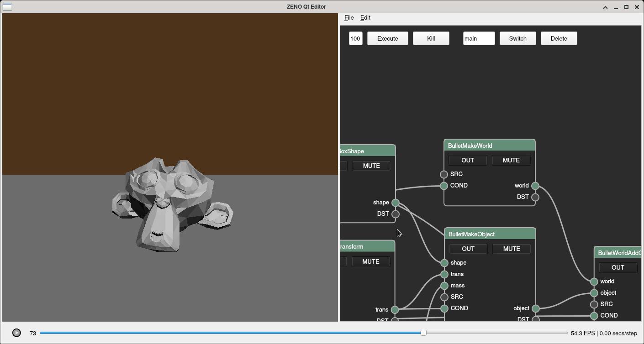Click the monkey head model in the viewport
Viewport: 644px width, 344px height.
pyautogui.click(x=173, y=204)
